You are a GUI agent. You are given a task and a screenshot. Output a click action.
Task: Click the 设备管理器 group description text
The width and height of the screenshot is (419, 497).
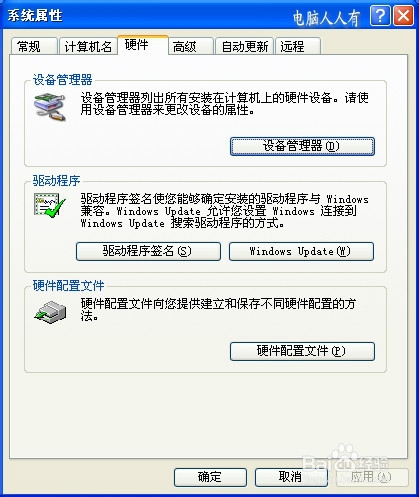[224, 104]
